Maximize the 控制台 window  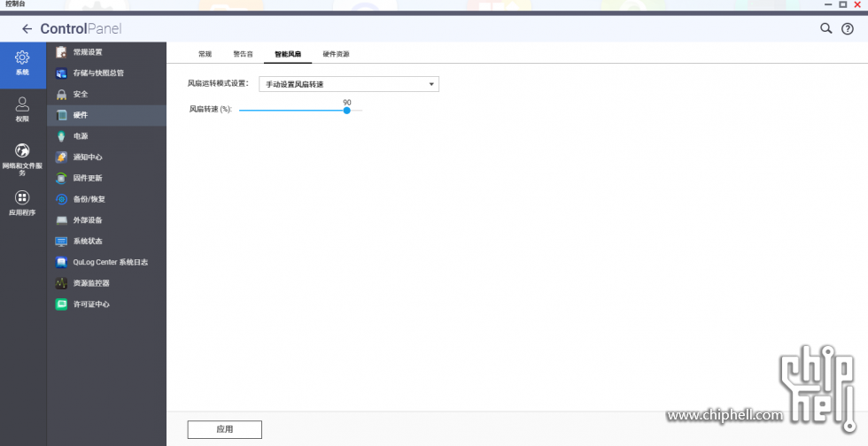coord(843,4)
